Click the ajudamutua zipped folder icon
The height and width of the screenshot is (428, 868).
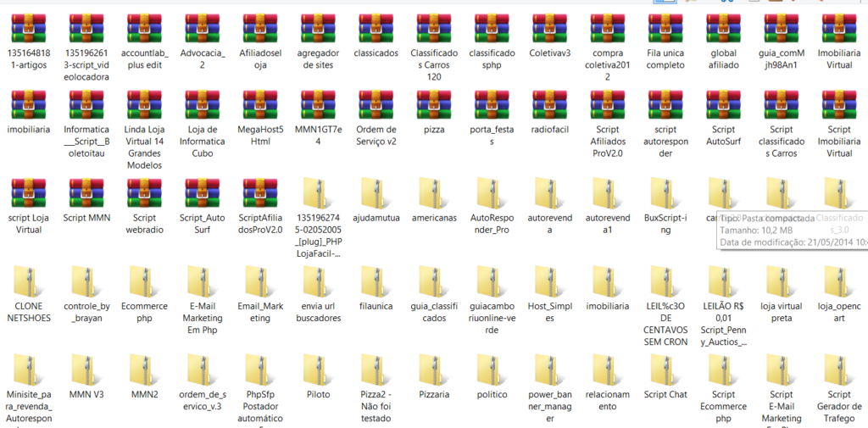click(376, 192)
